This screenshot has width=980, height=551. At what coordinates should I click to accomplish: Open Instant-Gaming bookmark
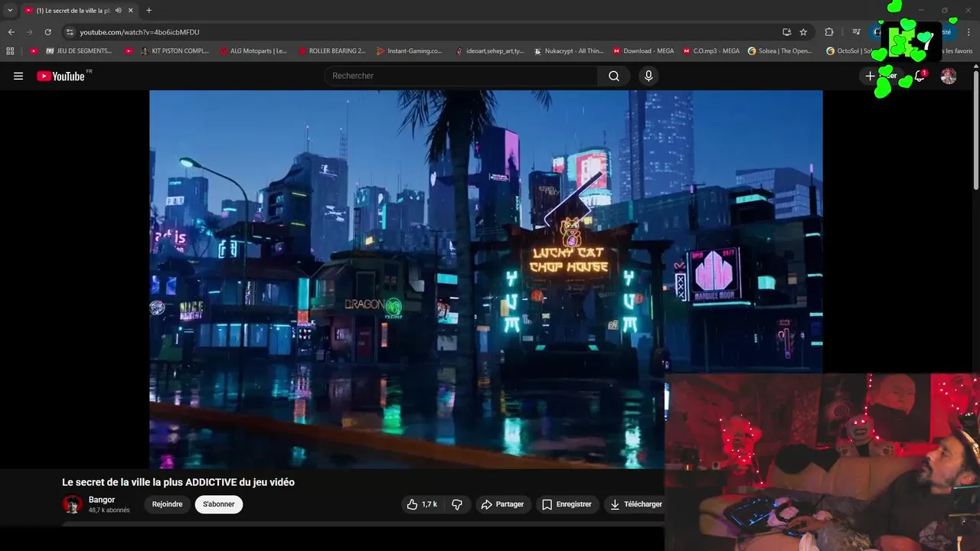[x=409, y=51]
